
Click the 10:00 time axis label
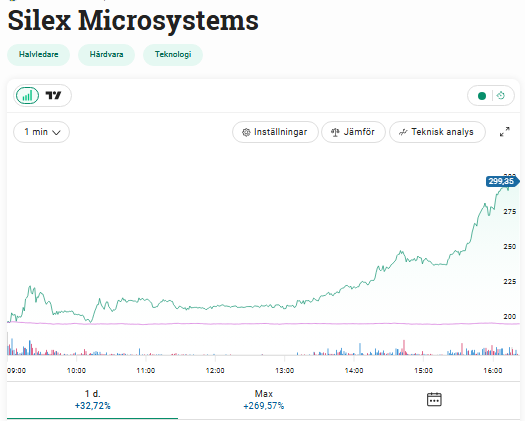76,371
